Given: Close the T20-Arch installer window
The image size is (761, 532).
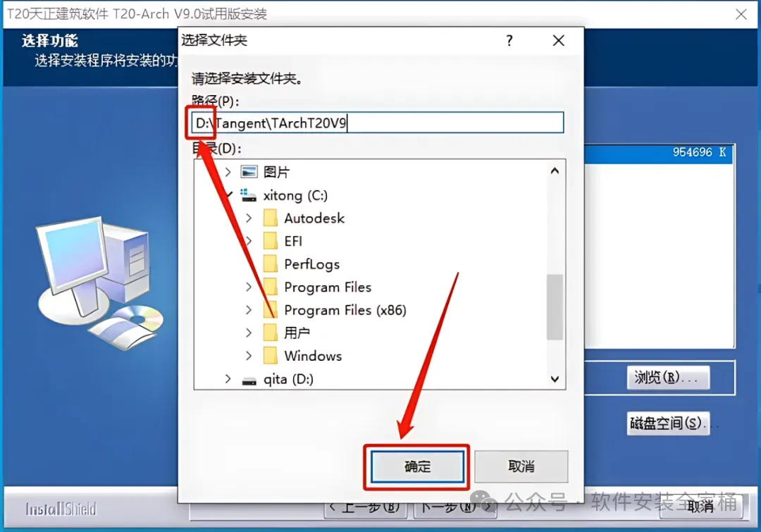Looking at the screenshot, I should (x=741, y=14).
